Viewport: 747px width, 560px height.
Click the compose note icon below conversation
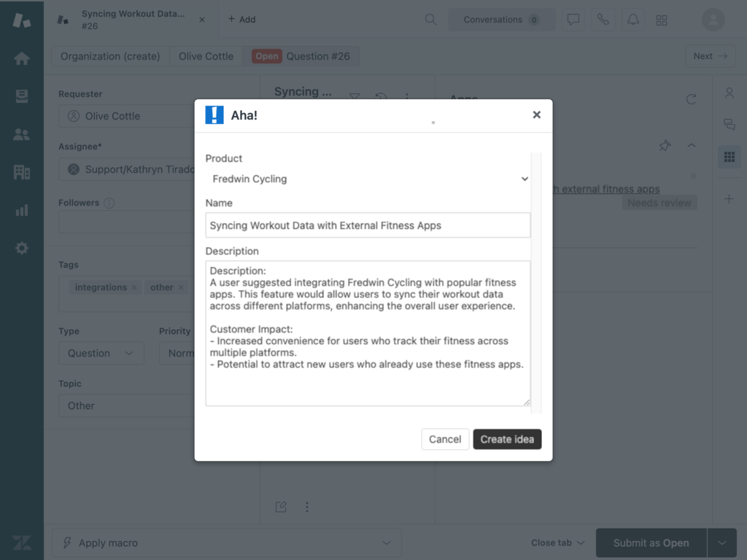281,507
